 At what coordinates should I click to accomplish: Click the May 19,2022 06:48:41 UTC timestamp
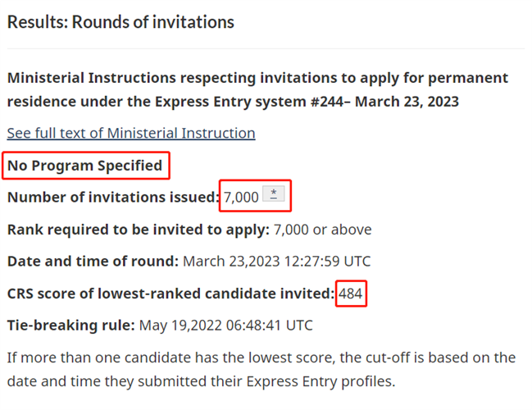pyautogui.click(x=225, y=326)
